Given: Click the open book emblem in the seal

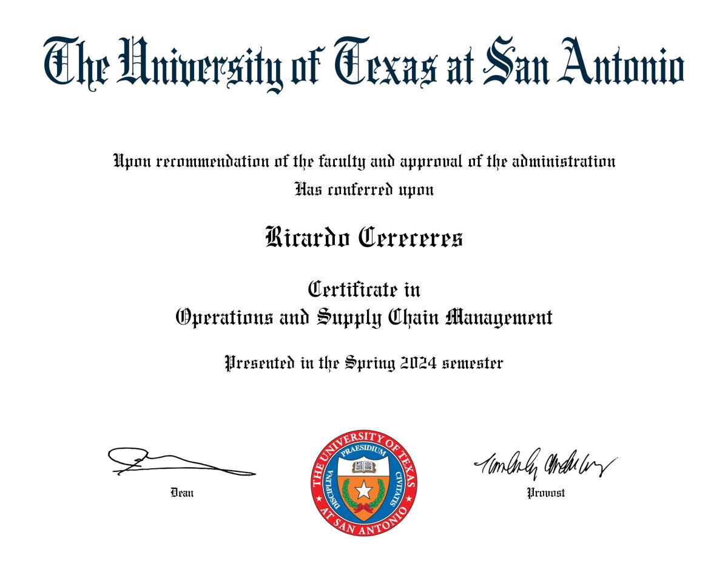Looking at the screenshot, I should [363, 466].
